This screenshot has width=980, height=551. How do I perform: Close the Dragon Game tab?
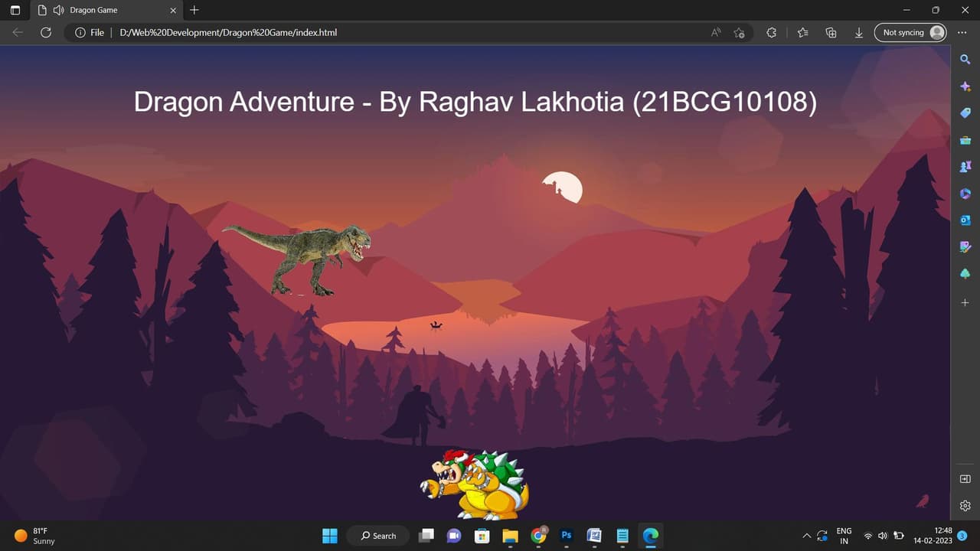173,11
